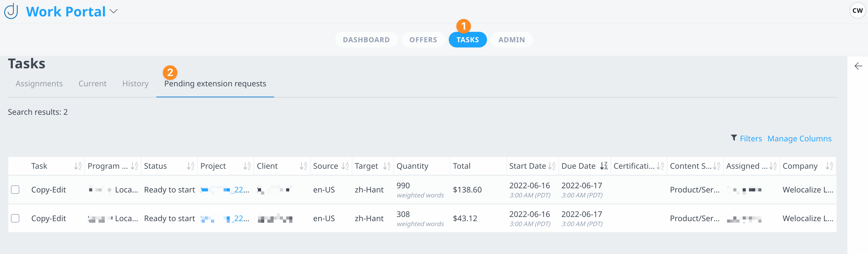
Task: Click Ready to start in the 990 row
Action: [169, 190]
